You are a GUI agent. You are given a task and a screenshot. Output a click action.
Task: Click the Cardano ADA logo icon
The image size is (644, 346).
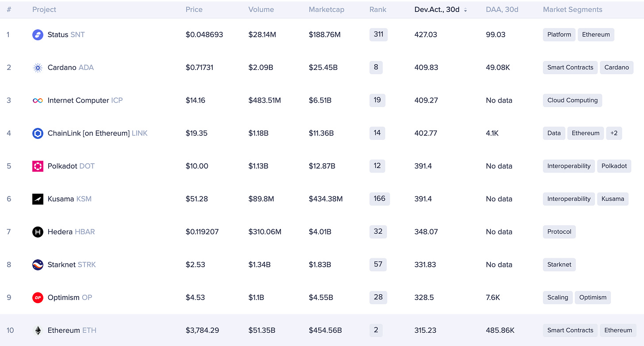point(38,68)
